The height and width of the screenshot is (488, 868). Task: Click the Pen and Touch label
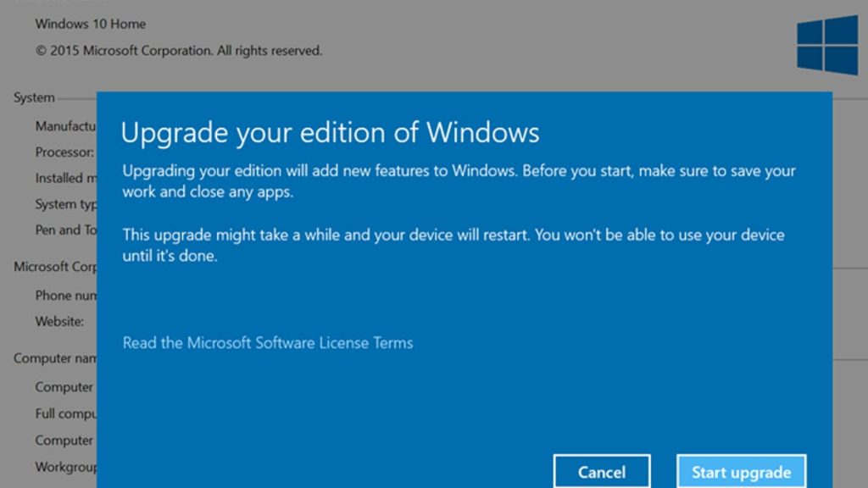(64, 230)
